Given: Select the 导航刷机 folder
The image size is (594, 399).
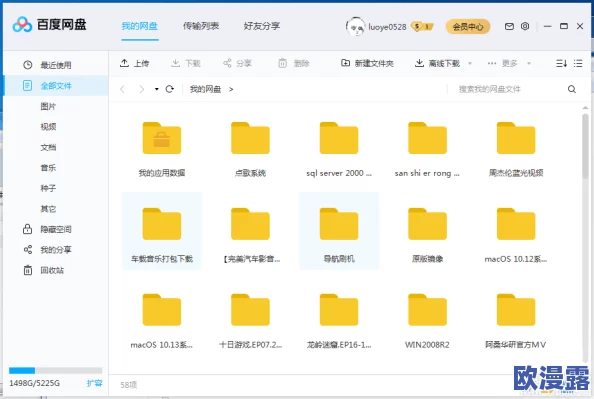Looking at the screenshot, I should 339,231.
